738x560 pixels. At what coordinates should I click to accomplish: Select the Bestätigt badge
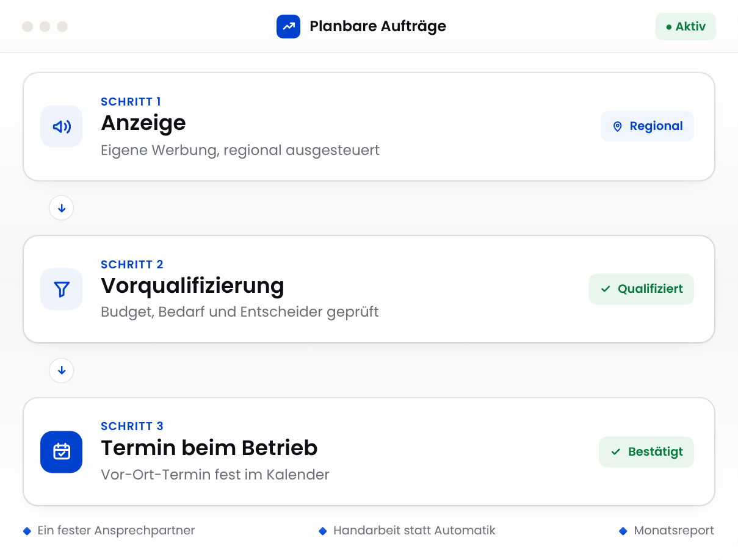pyautogui.click(x=646, y=452)
